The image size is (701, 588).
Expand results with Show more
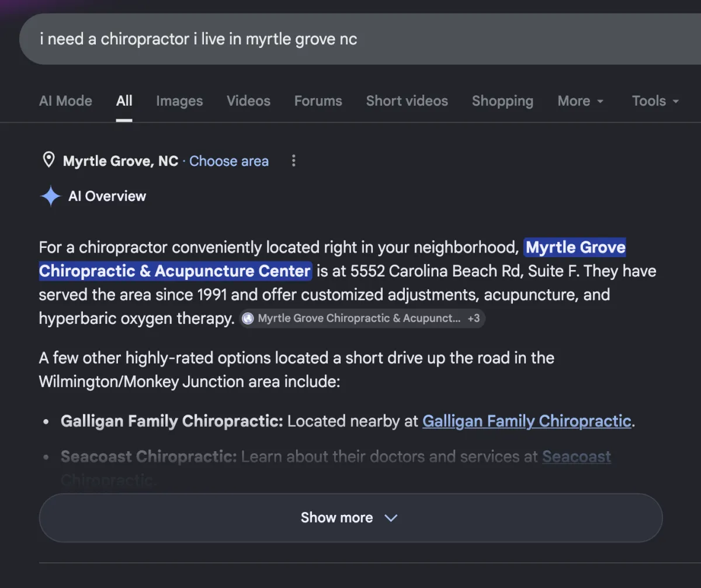pyautogui.click(x=350, y=518)
